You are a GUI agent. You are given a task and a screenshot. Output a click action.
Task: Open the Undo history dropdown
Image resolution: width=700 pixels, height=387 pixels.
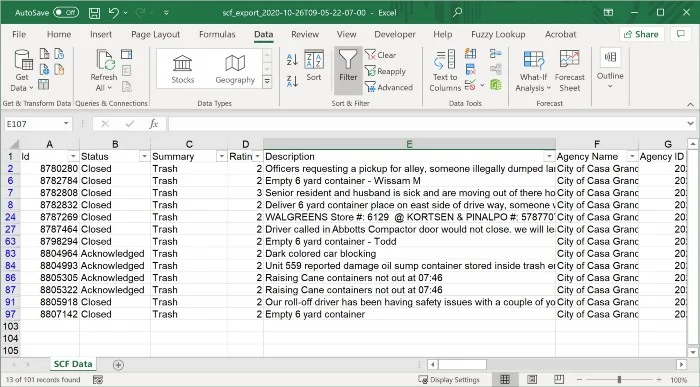pyautogui.click(x=125, y=13)
